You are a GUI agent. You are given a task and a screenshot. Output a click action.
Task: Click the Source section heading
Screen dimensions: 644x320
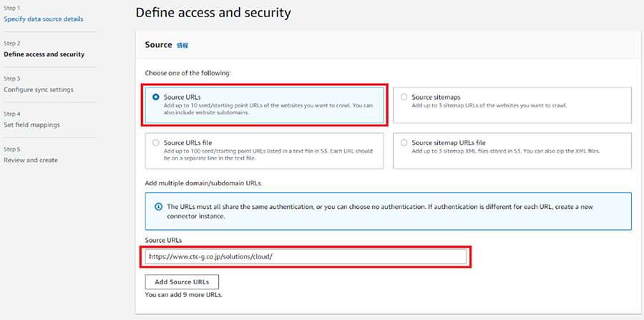point(158,45)
